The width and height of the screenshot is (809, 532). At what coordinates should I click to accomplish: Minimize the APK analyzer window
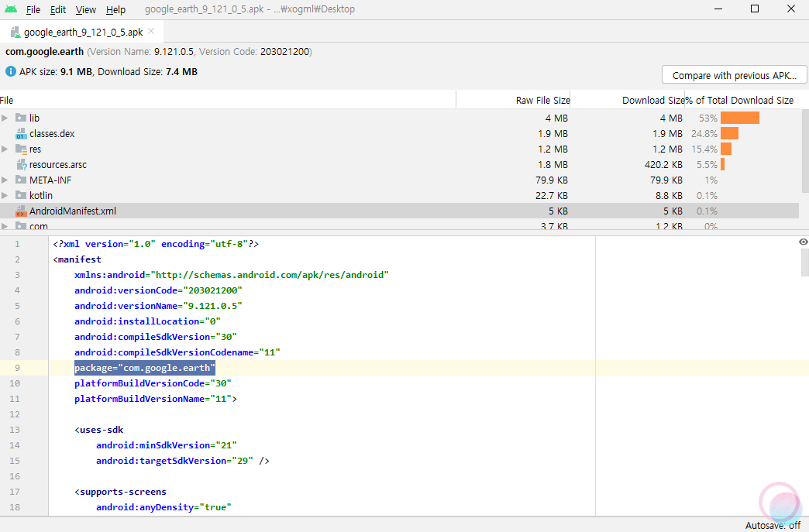coord(718,9)
